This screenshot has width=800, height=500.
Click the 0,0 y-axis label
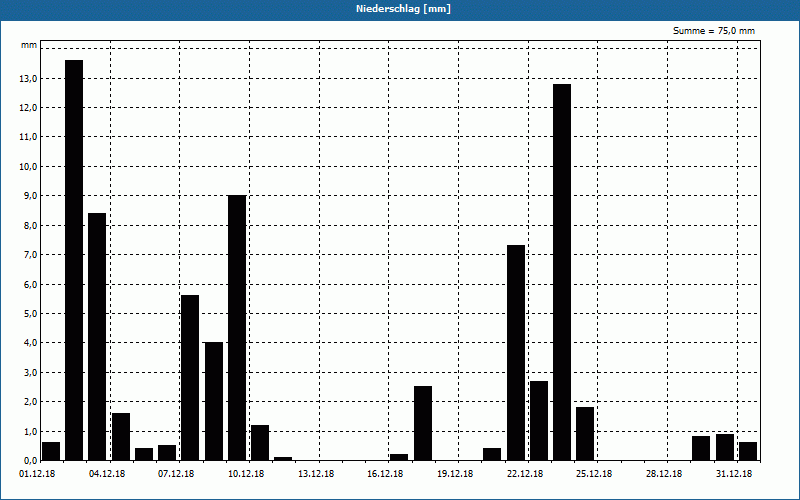coord(30,461)
